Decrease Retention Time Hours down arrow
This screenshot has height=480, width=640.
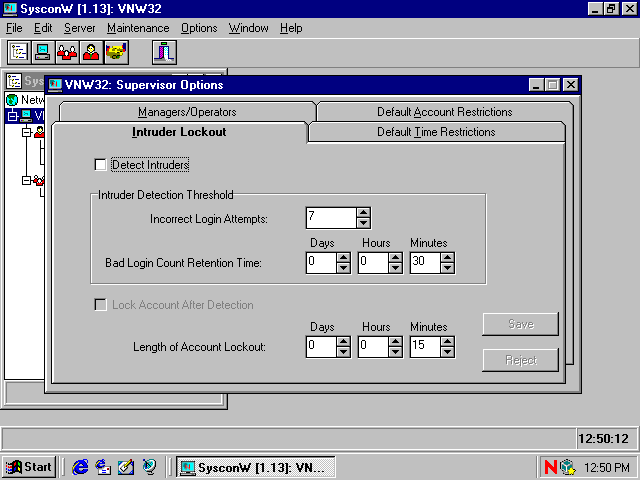(x=395, y=268)
